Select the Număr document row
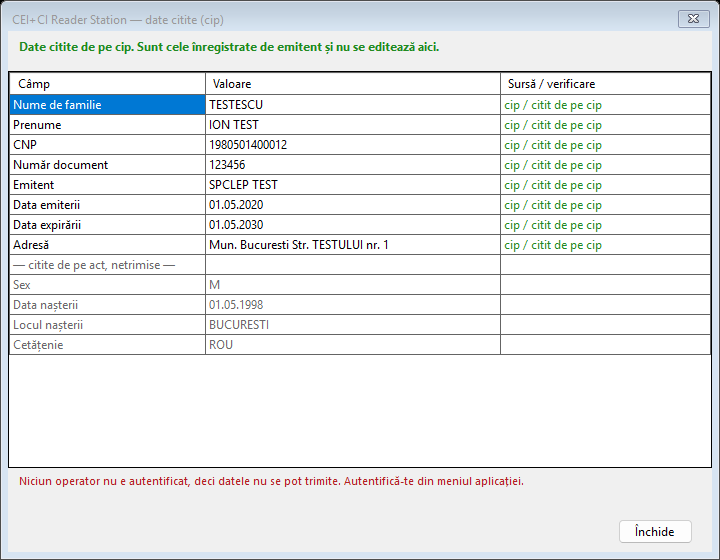 pos(360,165)
